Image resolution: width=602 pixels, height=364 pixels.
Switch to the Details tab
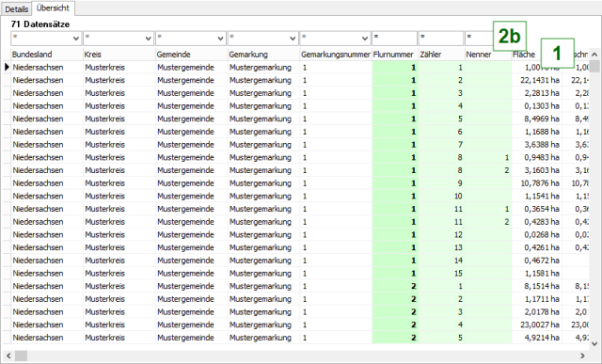coord(17,8)
